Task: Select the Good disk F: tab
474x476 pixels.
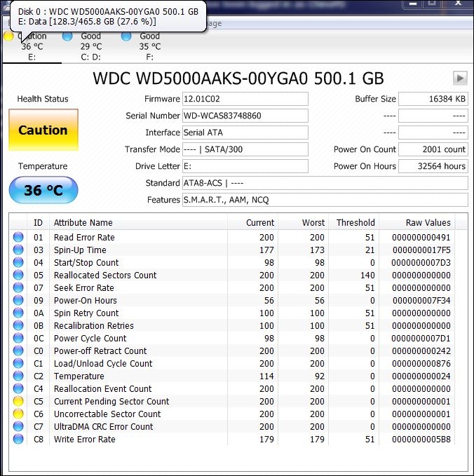Action: coord(149,46)
